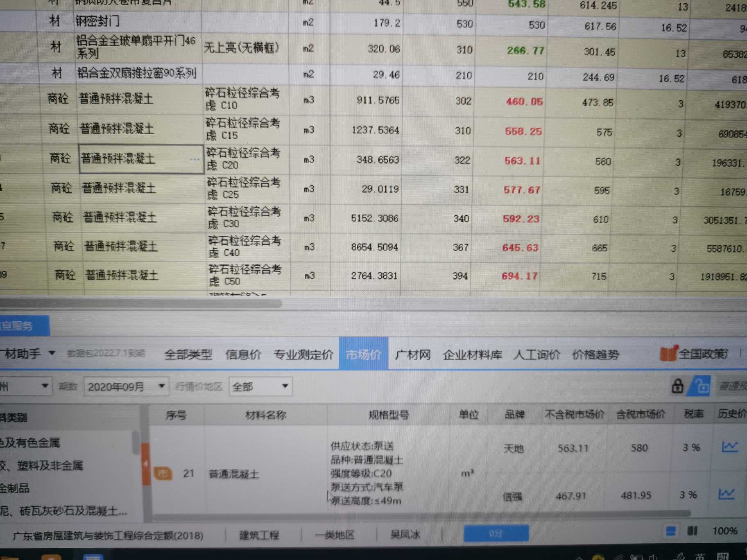Click the 品牌 column header
The height and width of the screenshot is (560, 747).
[514, 414]
